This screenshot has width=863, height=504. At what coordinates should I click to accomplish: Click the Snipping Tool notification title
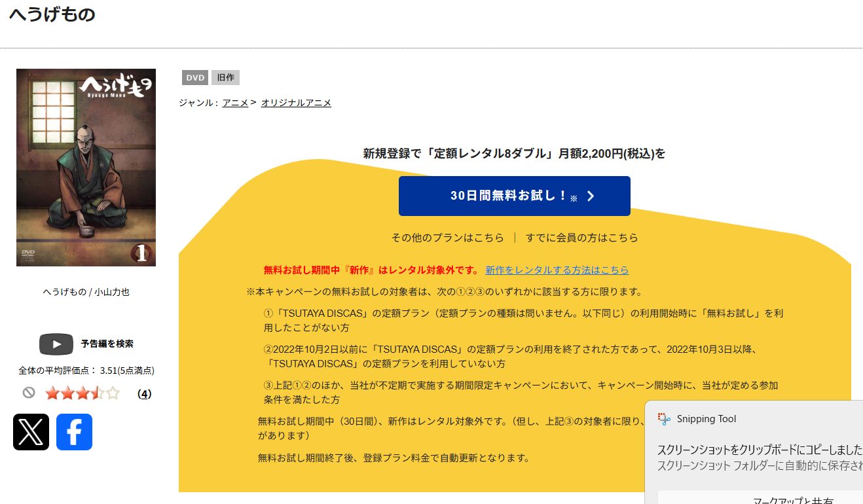[x=707, y=419]
